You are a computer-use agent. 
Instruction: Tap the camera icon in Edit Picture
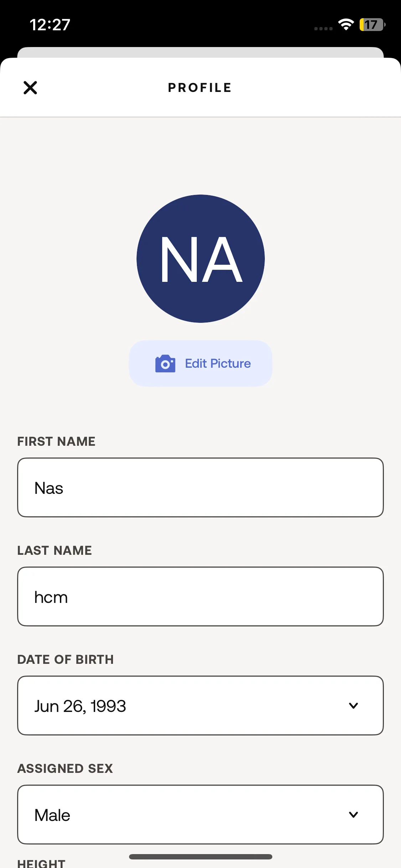point(165,363)
